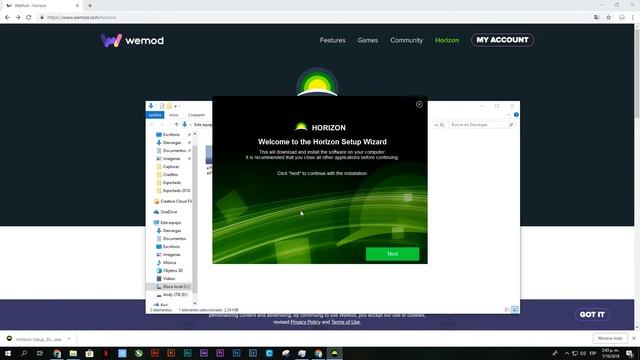The height and width of the screenshot is (360, 640).
Task: Bookmark this page with the star icon
Action: pos(609,17)
